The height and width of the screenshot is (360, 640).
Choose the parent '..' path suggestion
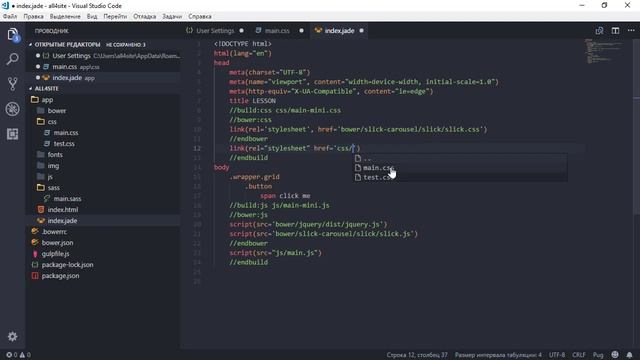tap(460, 158)
